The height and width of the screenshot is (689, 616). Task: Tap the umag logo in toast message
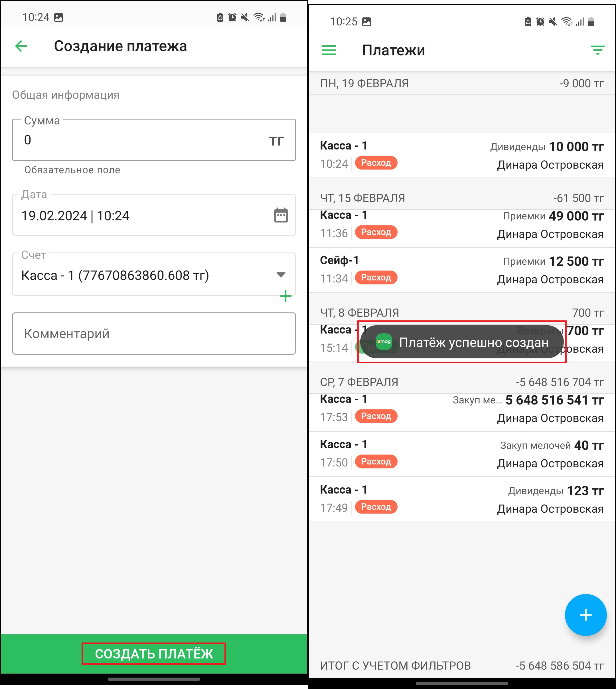384,342
